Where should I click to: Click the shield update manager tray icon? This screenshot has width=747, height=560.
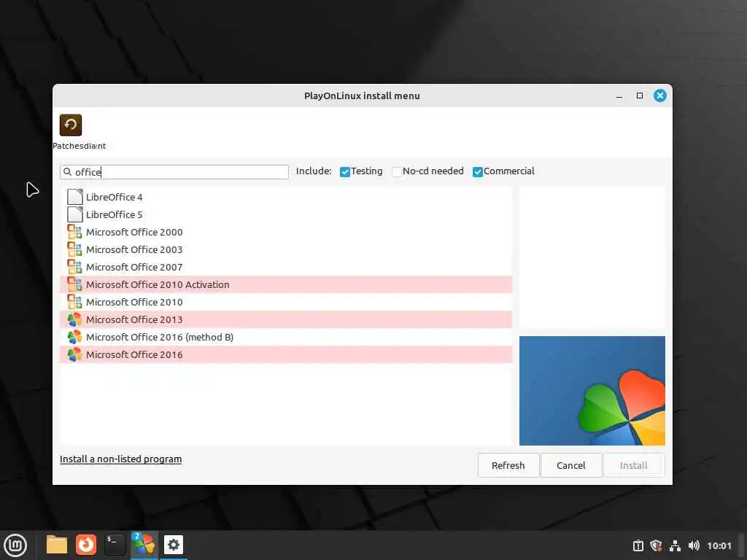coord(656,545)
